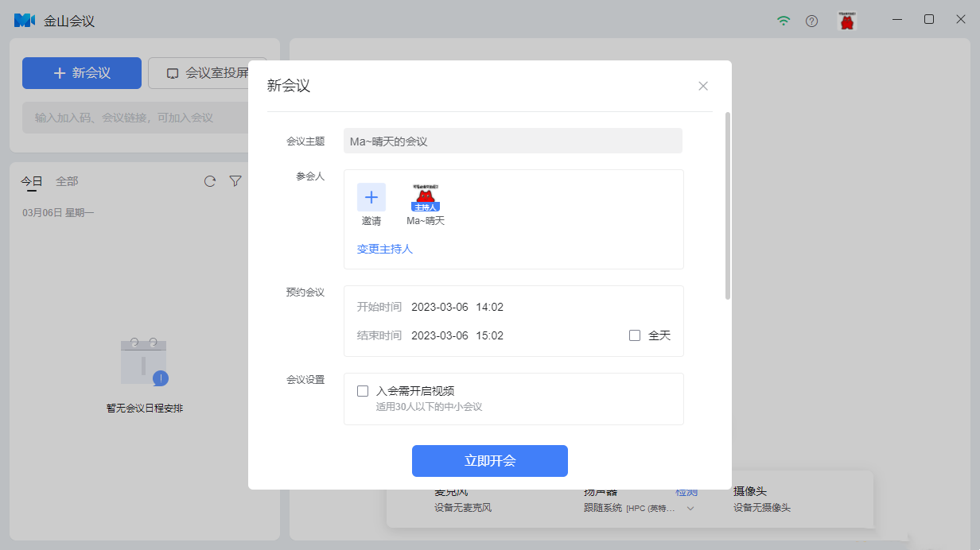Close the 新会议 dialog with X
This screenshot has height=550, width=980.
point(702,86)
